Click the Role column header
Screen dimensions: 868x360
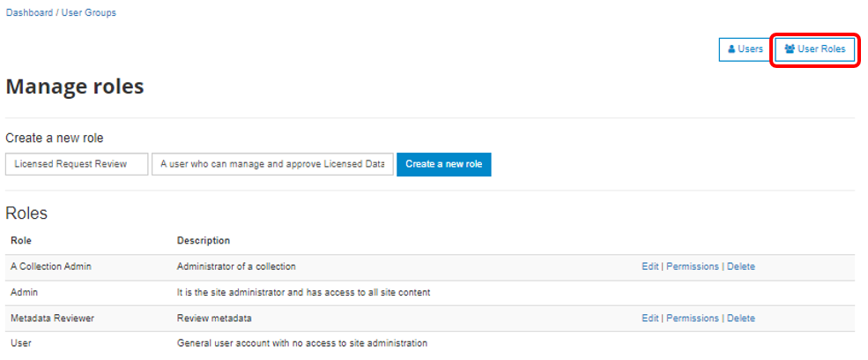point(21,241)
